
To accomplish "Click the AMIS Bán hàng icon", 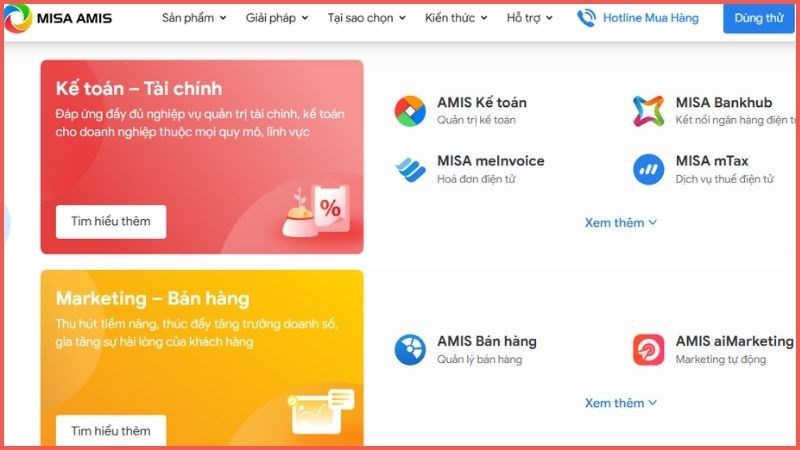I will (x=410, y=349).
